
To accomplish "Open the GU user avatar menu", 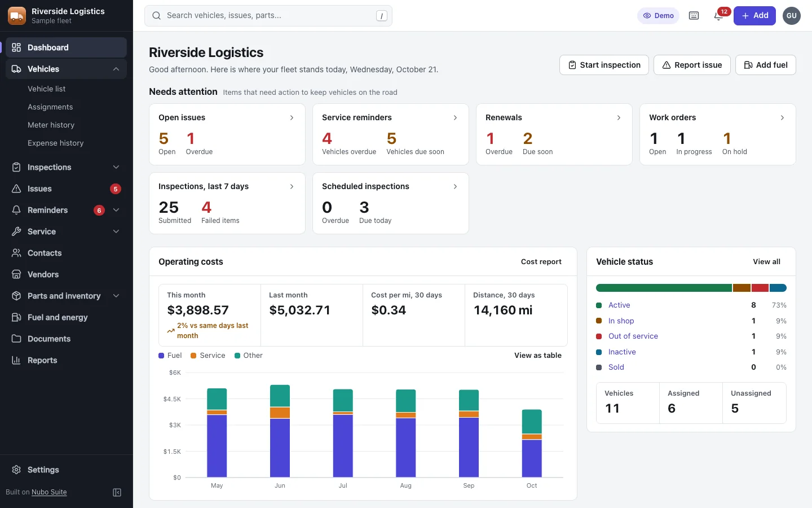I will (792, 16).
